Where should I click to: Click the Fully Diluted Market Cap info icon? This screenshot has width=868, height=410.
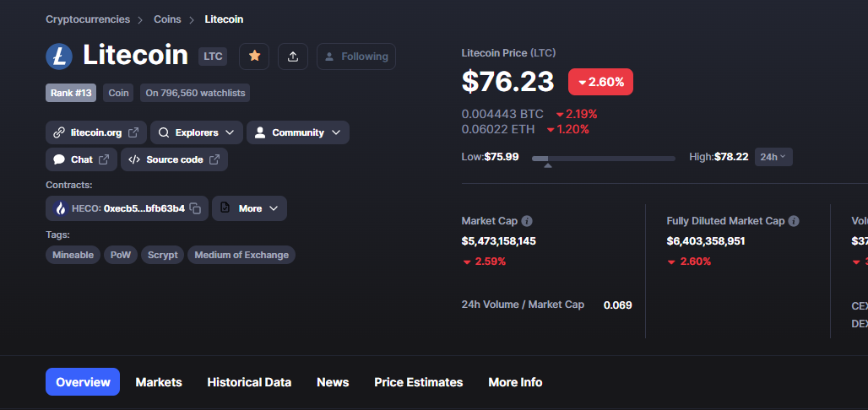click(x=793, y=221)
